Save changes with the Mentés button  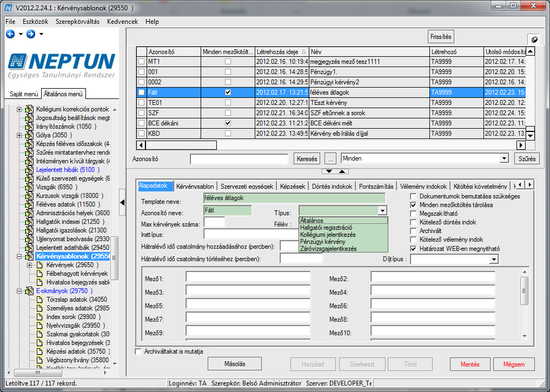point(470,364)
